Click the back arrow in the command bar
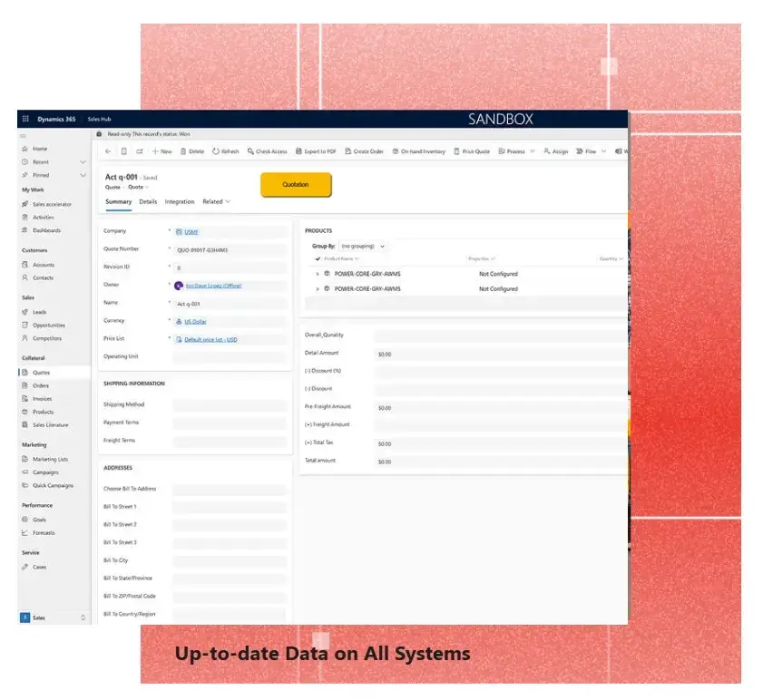The height and width of the screenshot is (700, 763). 108,151
